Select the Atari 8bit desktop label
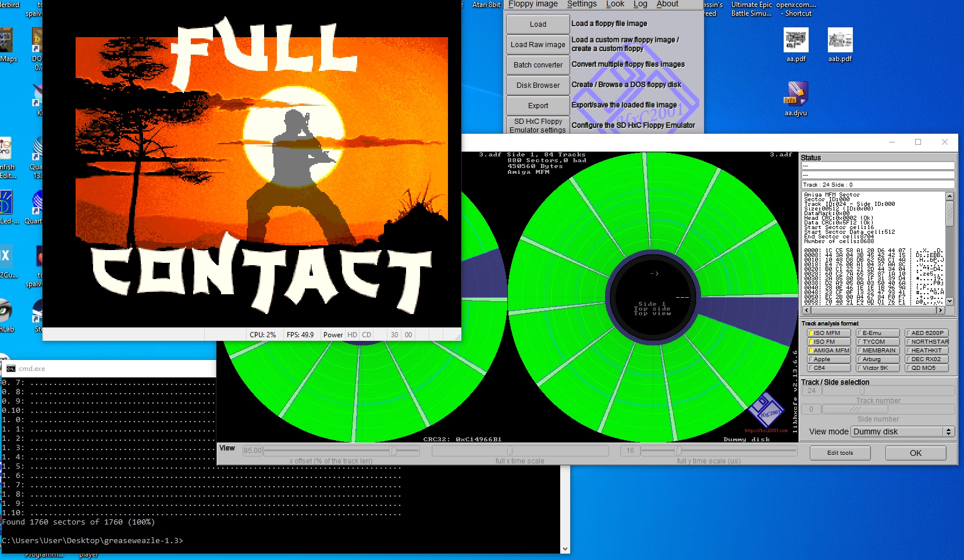The width and height of the screenshot is (964, 560). (x=486, y=4)
